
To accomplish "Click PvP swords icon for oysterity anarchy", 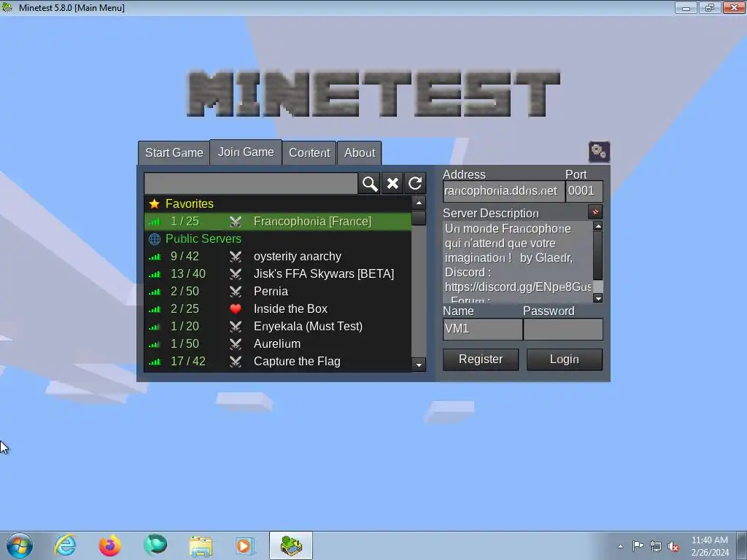I will point(236,257).
